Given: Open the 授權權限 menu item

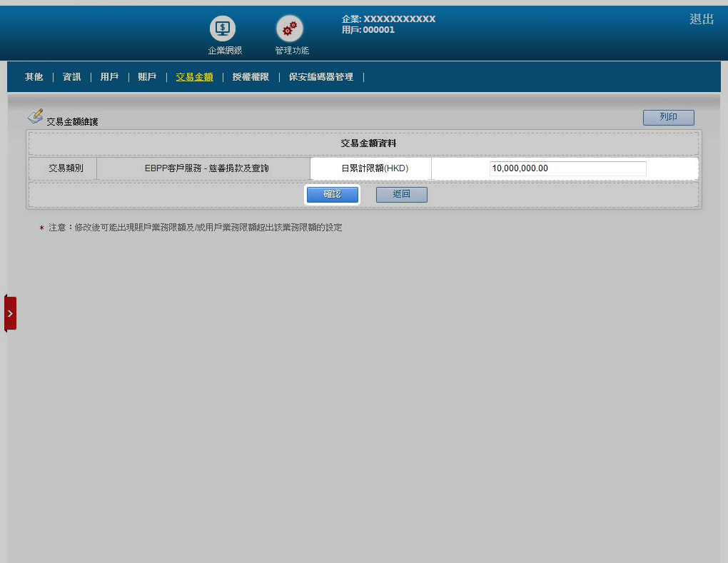Looking at the screenshot, I should (x=251, y=77).
